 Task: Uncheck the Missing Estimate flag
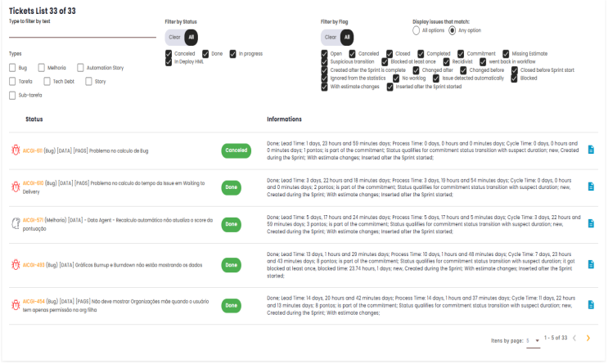click(x=506, y=53)
